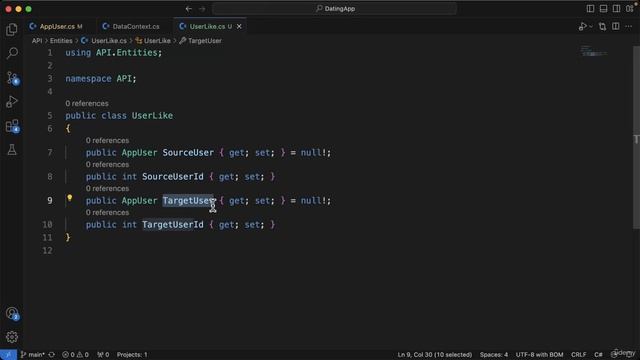Click 0 references above class UserLike

87,104
